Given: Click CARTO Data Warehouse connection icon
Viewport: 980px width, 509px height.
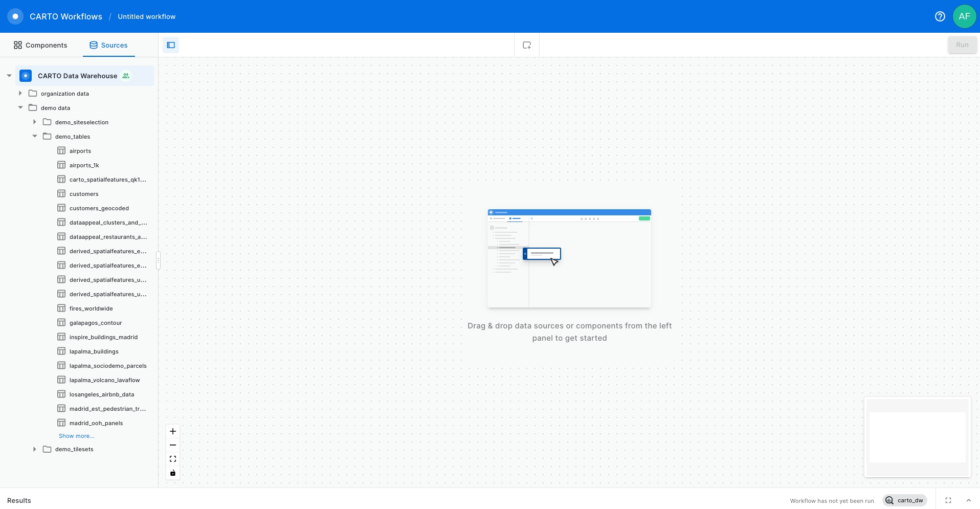Looking at the screenshot, I should (x=26, y=76).
